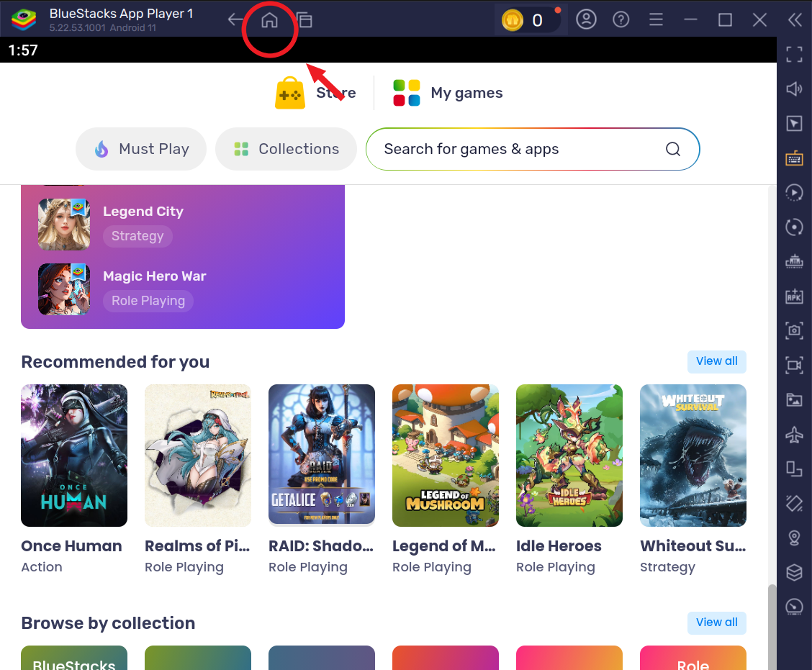Open the Realms of Pi... game cover
Screen dimensions: 812x670
198,456
